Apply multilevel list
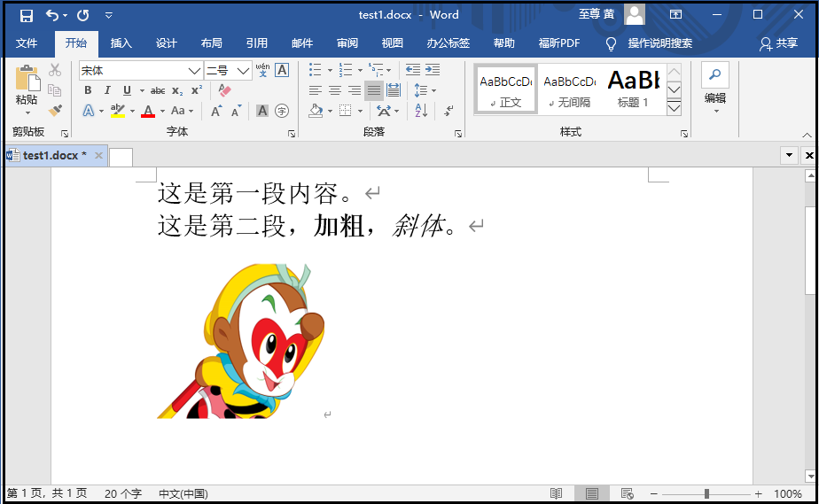The width and height of the screenshot is (819, 504). (376, 69)
